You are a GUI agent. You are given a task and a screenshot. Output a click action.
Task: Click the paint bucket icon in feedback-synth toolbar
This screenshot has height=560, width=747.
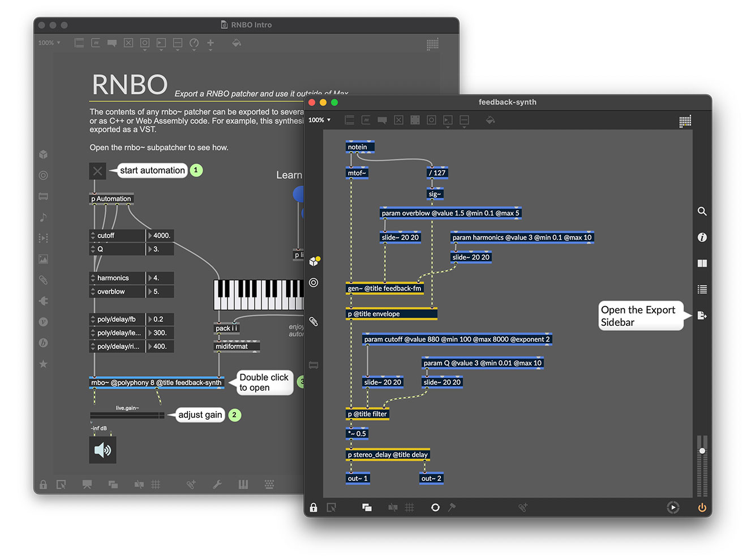click(490, 120)
